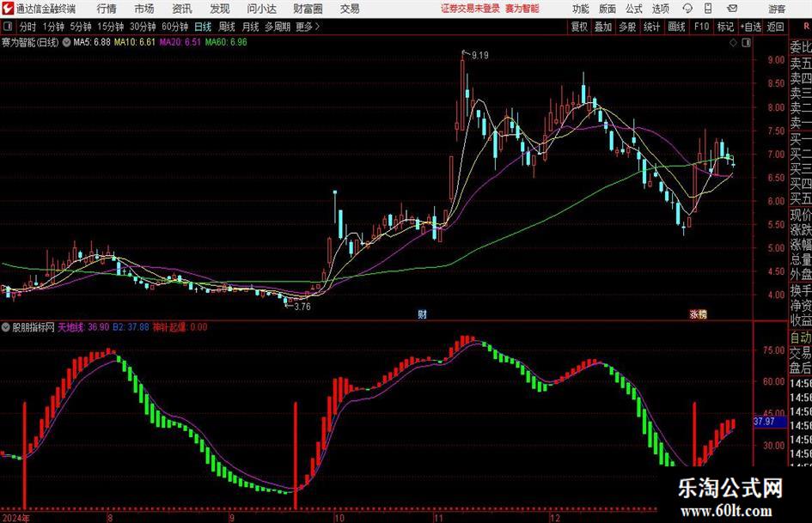812x523 pixels.
Task: Click the red R icon
Action: pos(806,27)
